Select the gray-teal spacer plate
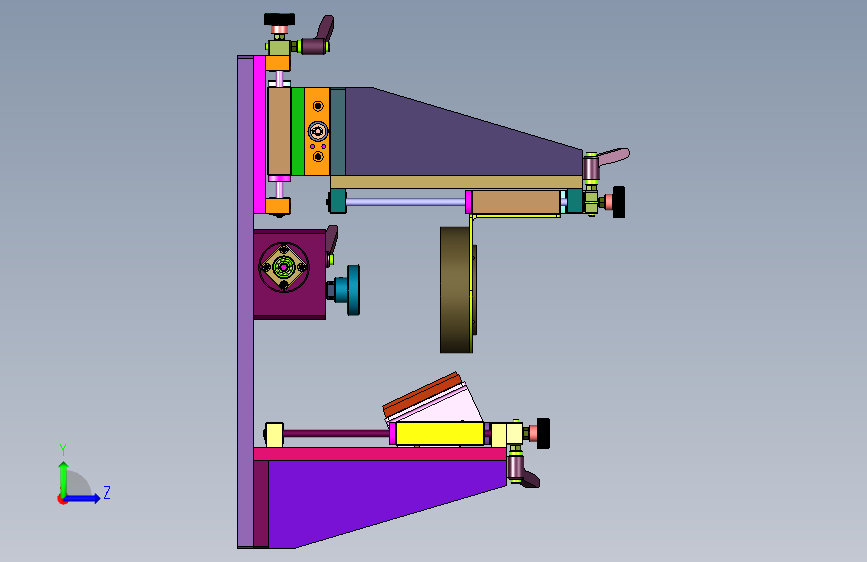This screenshot has height=562, width=867. pos(338,132)
